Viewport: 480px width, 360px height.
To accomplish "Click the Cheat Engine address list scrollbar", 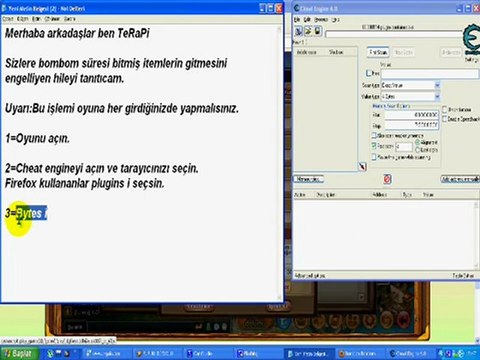I will [x=476, y=235].
